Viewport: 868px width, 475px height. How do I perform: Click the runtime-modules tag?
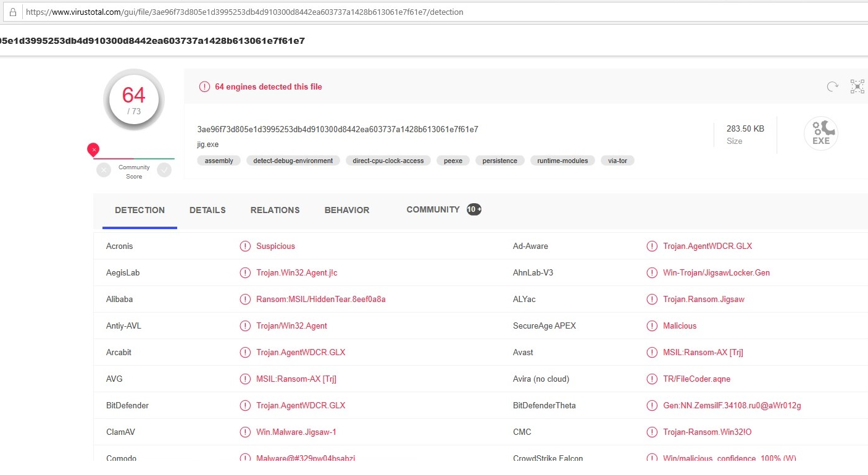(563, 161)
